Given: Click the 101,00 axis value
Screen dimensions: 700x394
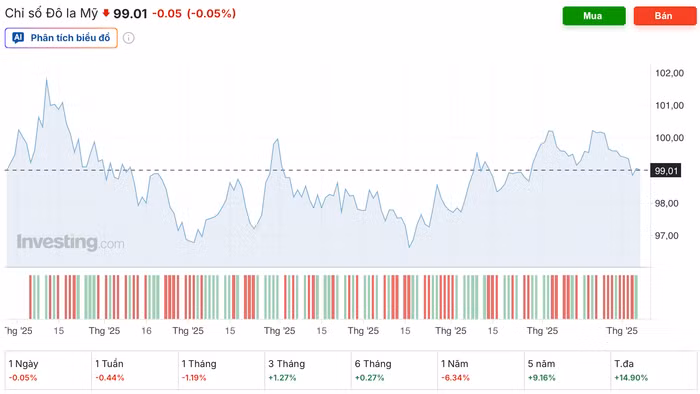Looking at the screenshot, I should [x=669, y=106].
